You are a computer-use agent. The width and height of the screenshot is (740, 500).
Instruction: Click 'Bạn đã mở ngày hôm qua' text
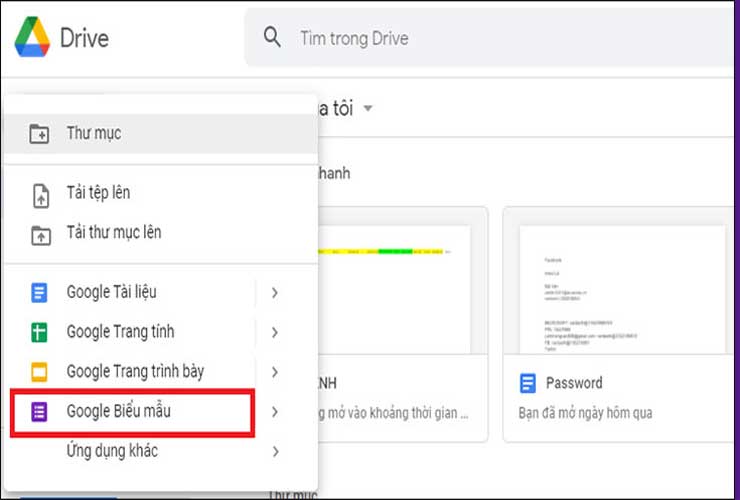(585, 413)
